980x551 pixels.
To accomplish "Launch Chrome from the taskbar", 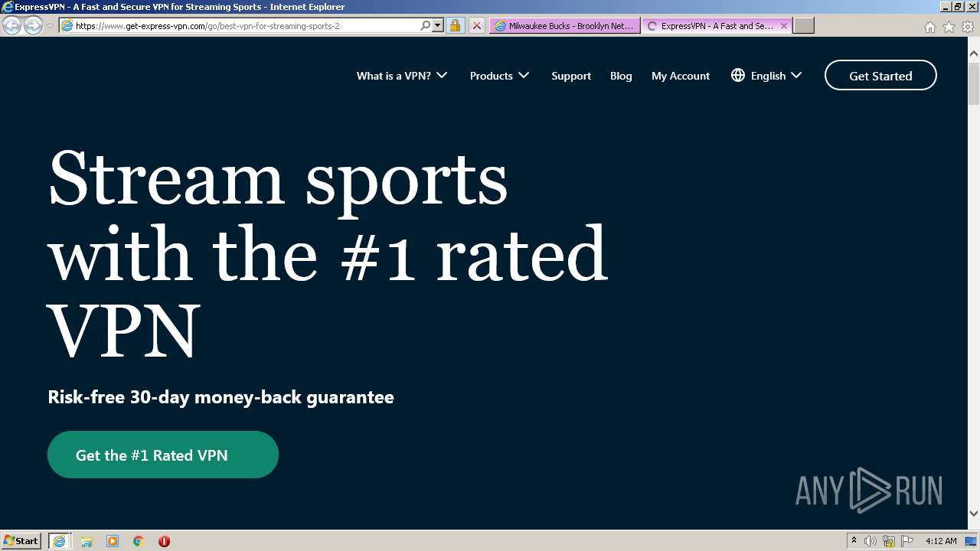I will 139,541.
